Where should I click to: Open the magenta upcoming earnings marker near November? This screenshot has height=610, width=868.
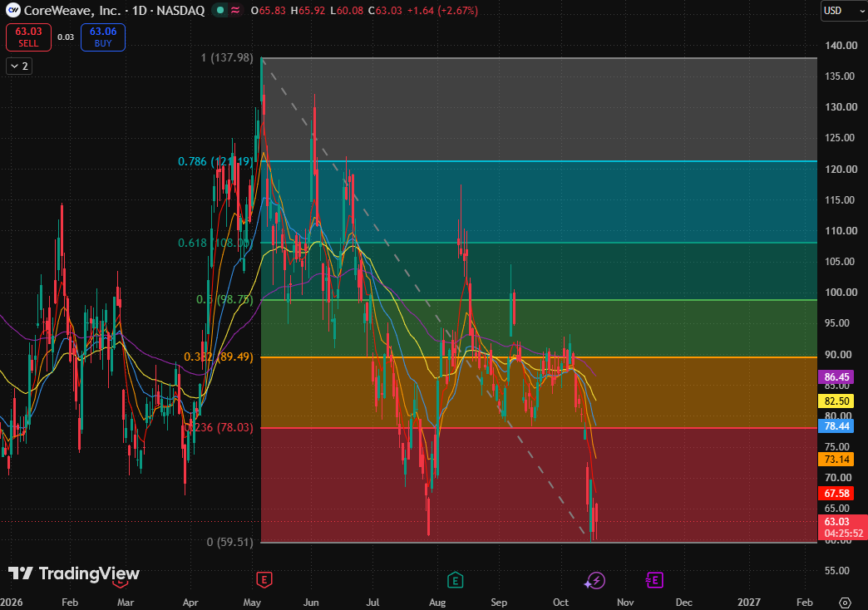654,580
